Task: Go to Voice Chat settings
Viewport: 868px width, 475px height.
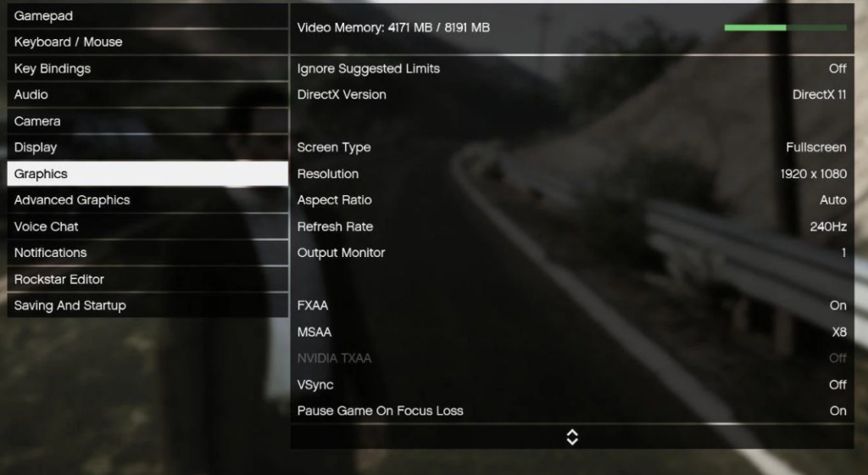Action: point(147,226)
